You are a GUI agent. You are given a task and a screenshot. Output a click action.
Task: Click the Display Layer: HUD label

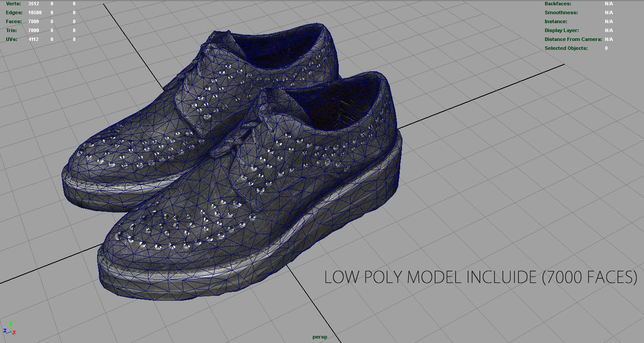[562, 30]
